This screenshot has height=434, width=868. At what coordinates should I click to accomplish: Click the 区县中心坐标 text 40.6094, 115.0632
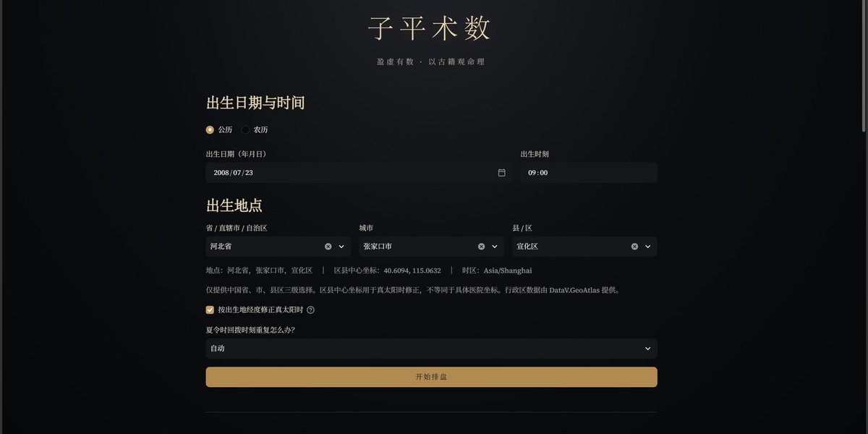387,271
